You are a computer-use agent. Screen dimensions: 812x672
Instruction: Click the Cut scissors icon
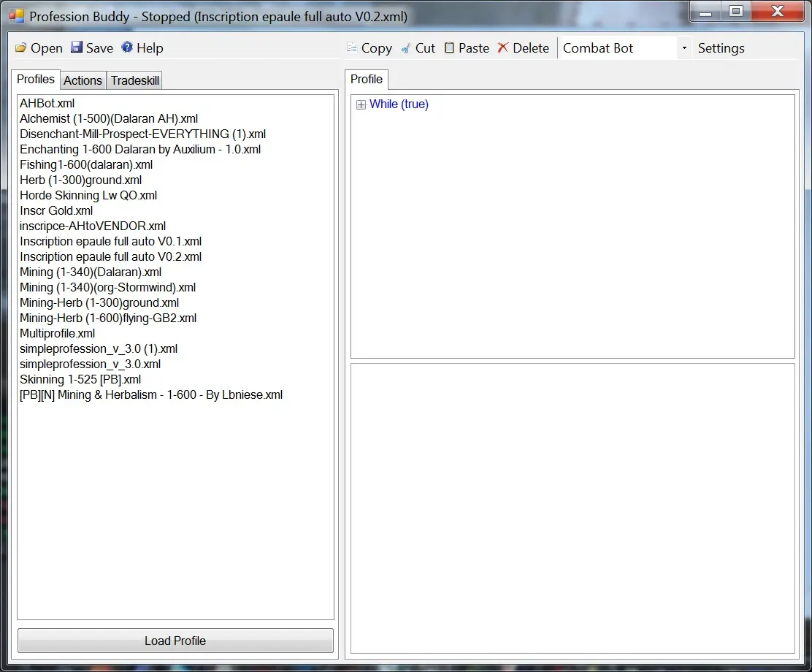[406, 48]
